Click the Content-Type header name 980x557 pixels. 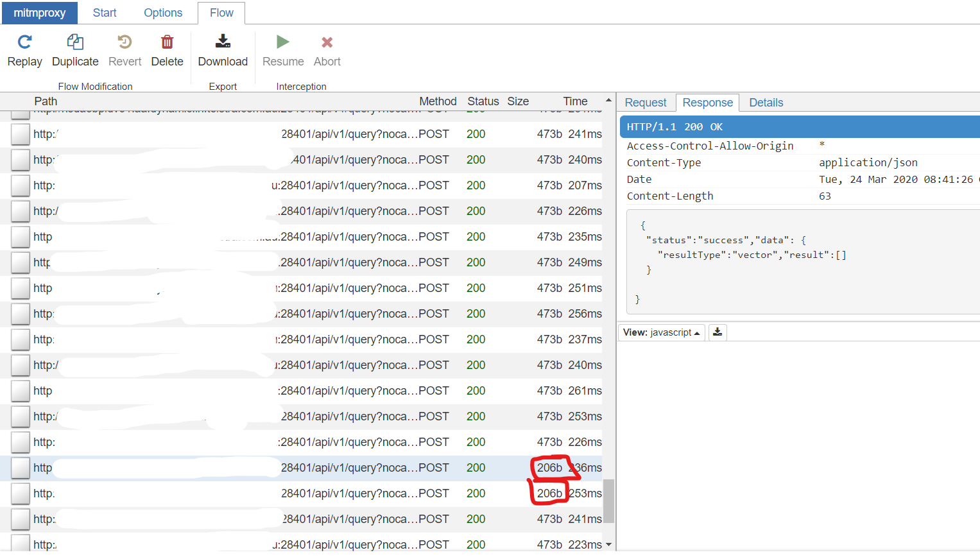click(664, 163)
